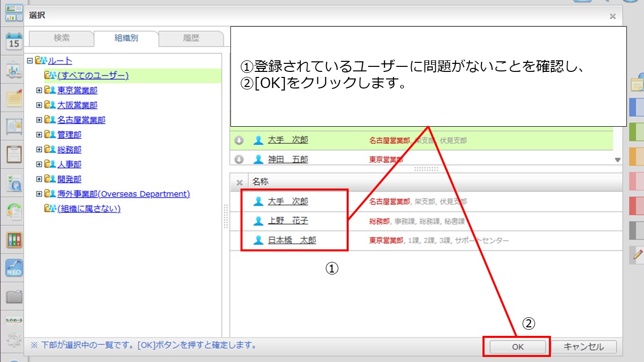This screenshot has height=362, width=644.
Task: Click the キャンセル button
Action: 584,347
